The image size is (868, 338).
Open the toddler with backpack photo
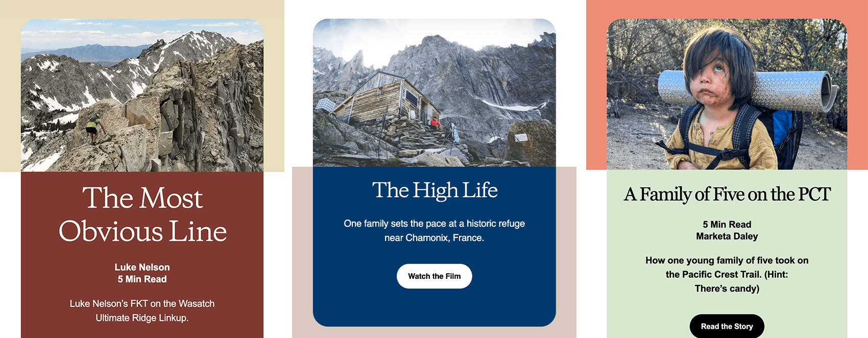[x=727, y=94]
